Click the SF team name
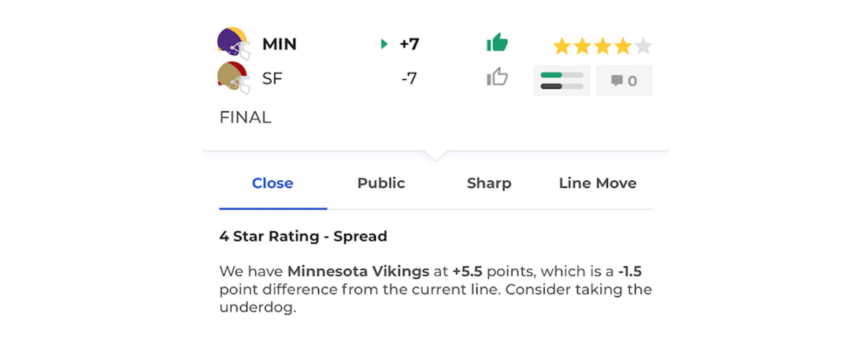This screenshot has width=868, height=350. pyautogui.click(x=272, y=79)
